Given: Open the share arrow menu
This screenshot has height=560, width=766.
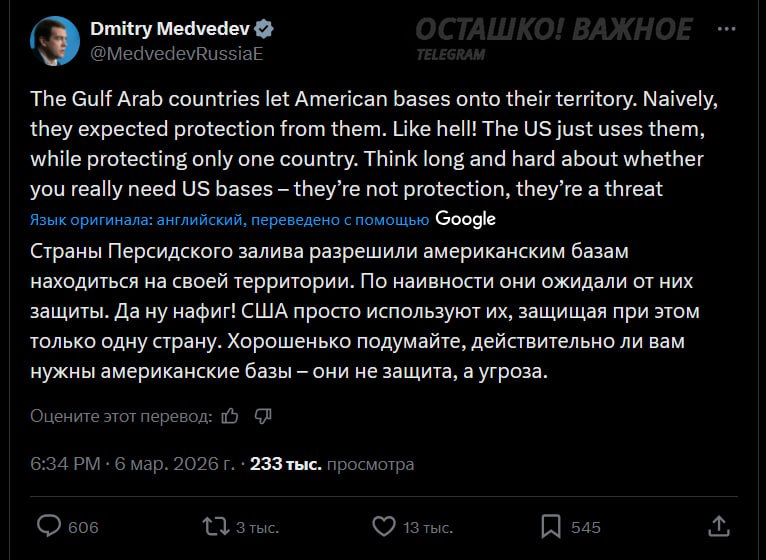Looking at the screenshot, I should click(x=718, y=526).
